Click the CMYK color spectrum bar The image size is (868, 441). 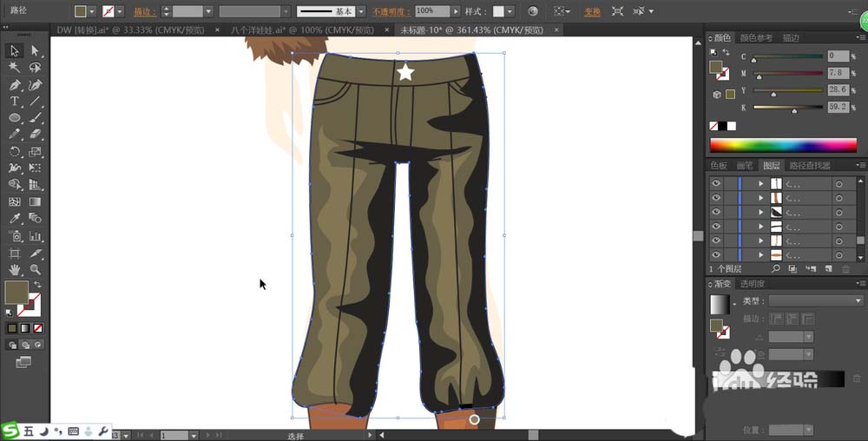coord(783,146)
